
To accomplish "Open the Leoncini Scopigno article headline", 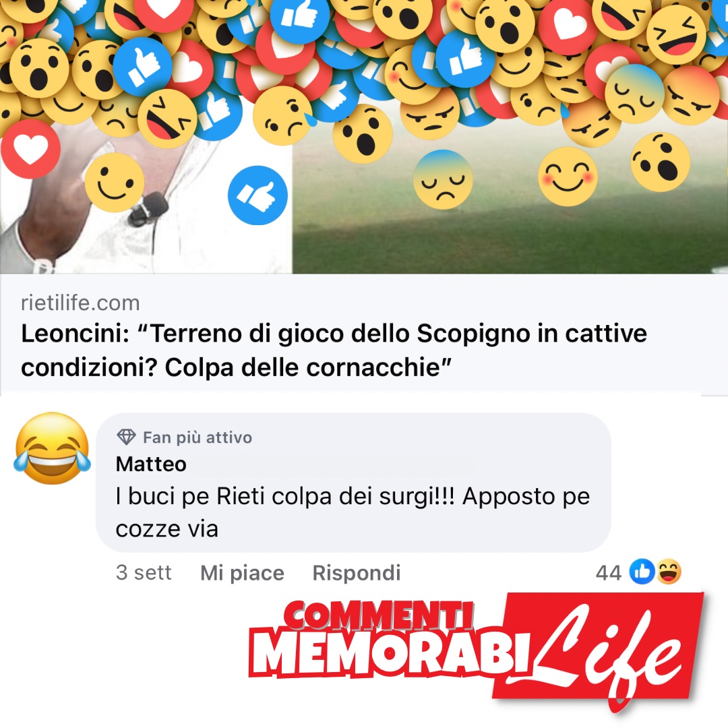I will [334, 351].
